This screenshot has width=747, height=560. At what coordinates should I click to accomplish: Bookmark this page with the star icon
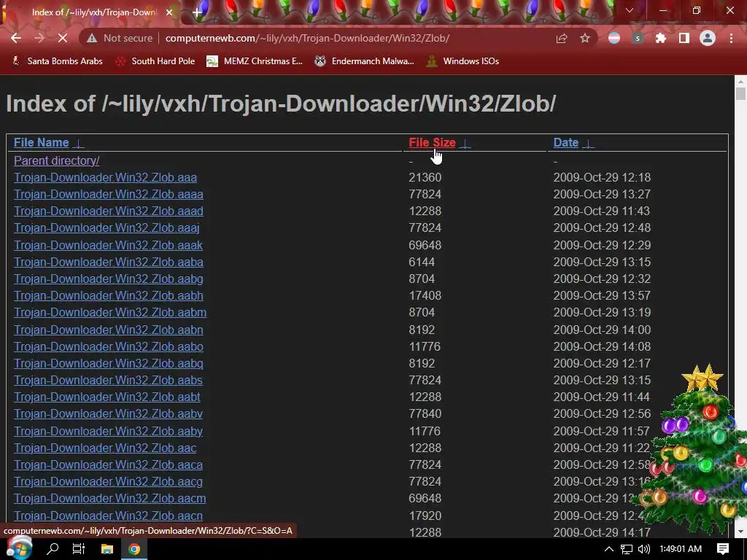(585, 38)
